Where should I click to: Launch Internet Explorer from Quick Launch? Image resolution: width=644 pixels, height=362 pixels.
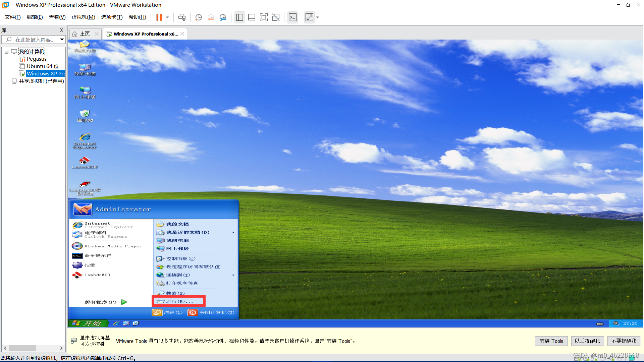click(x=116, y=323)
